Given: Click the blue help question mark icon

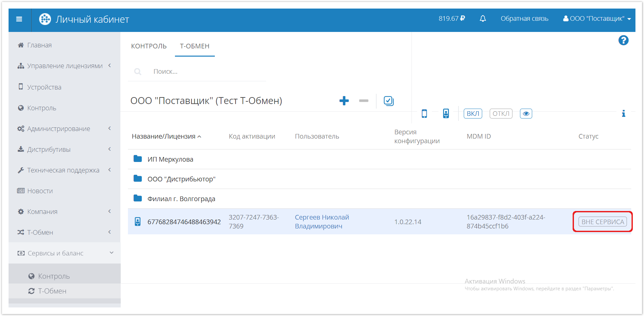Looking at the screenshot, I should (623, 40).
